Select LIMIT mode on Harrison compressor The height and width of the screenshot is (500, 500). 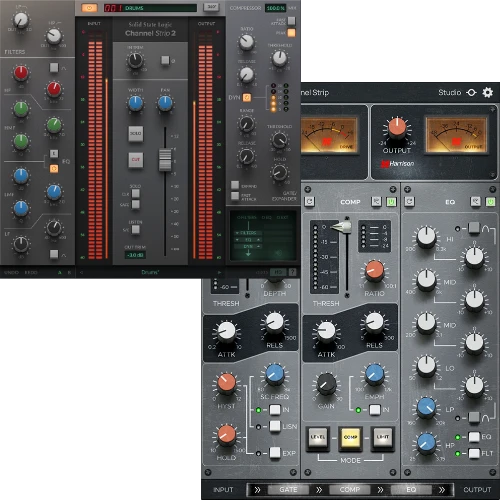point(383,438)
